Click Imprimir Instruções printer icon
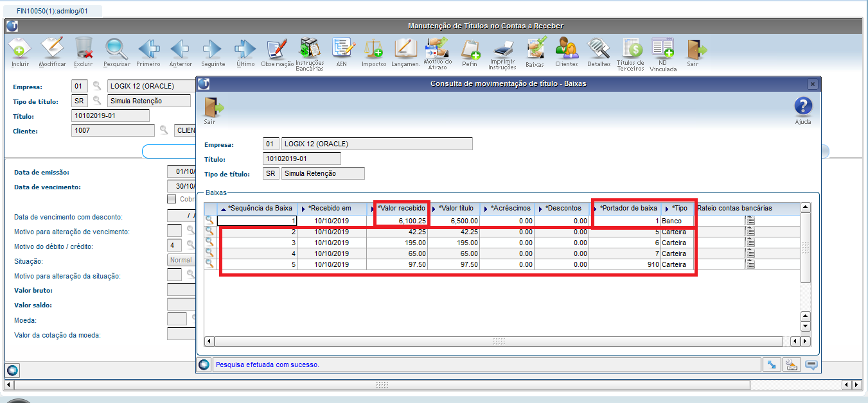Viewport: 868px width, 403px height. coord(502,49)
